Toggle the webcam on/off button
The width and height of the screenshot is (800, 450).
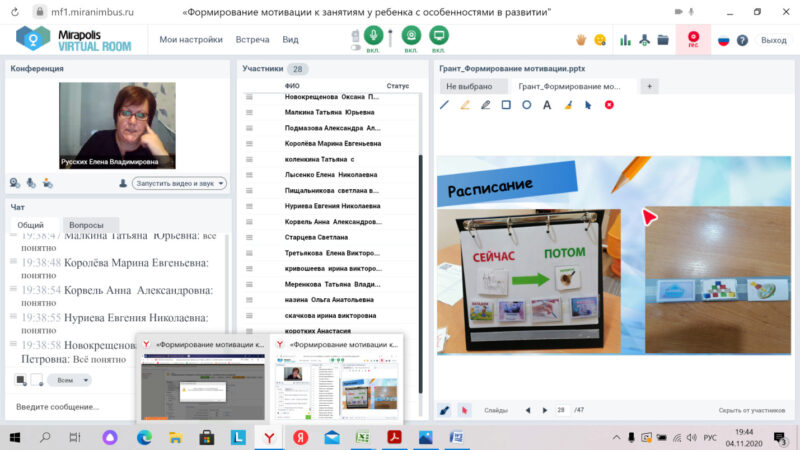(x=411, y=35)
